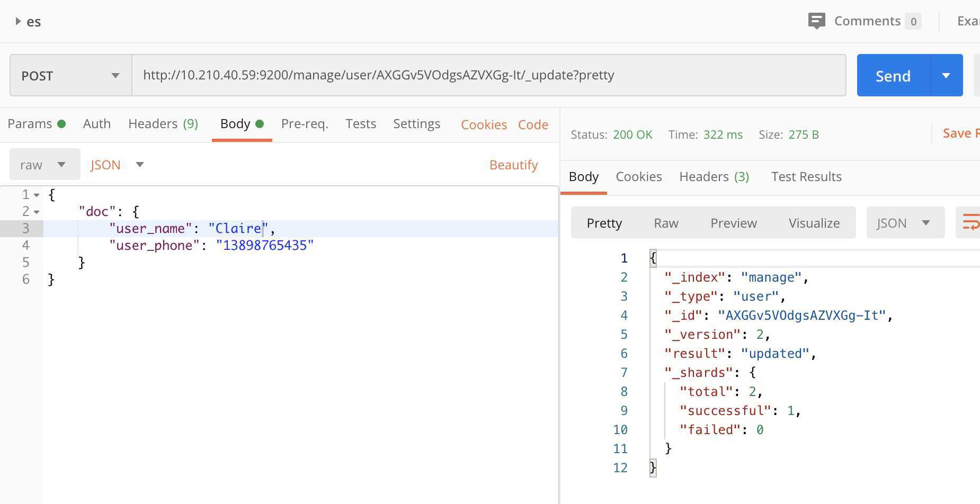Click the "manage" index value in response
The width and height of the screenshot is (980, 504).
pyautogui.click(x=771, y=277)
